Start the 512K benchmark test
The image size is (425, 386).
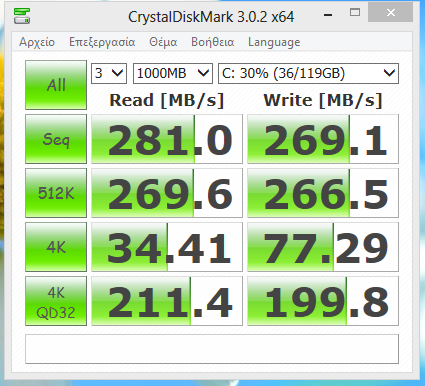(x=56, y=193)
